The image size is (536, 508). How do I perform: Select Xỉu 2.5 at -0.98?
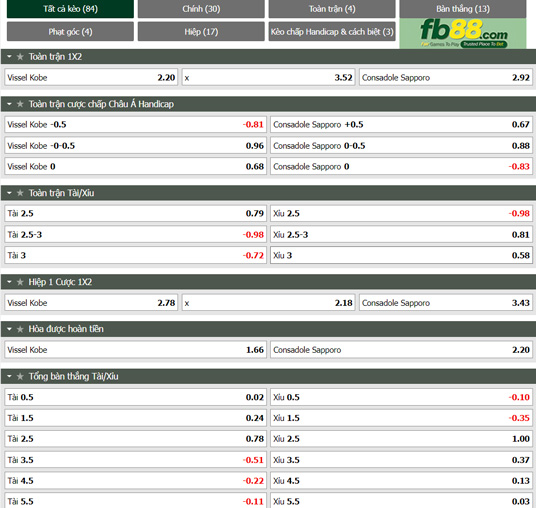(x=401, y=214)
